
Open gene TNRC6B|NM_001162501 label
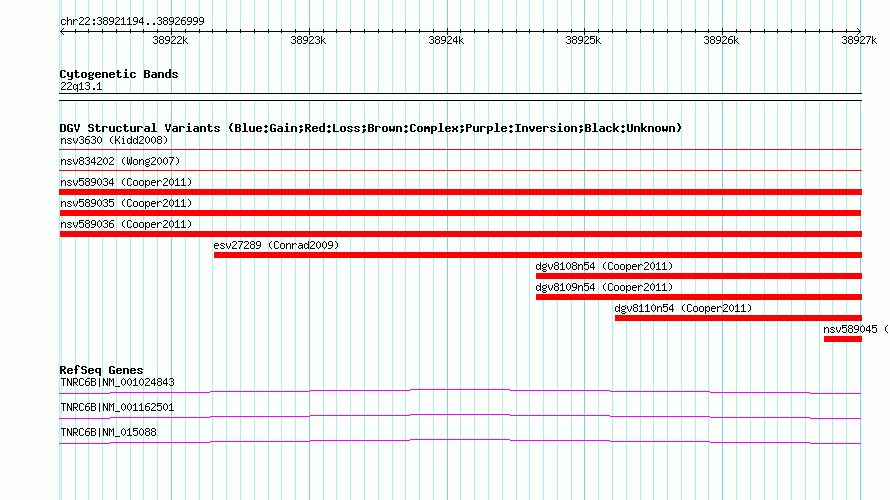(117, 407)
